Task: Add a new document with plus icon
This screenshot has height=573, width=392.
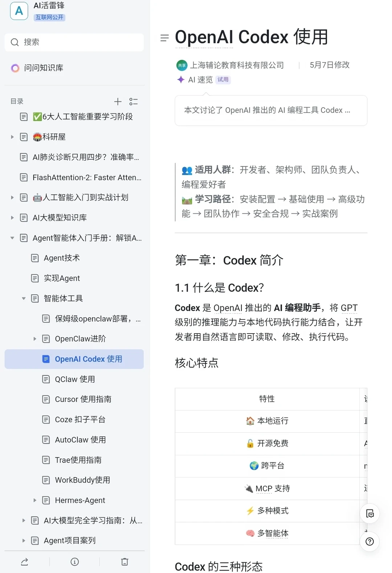Action: pos(118,101)
